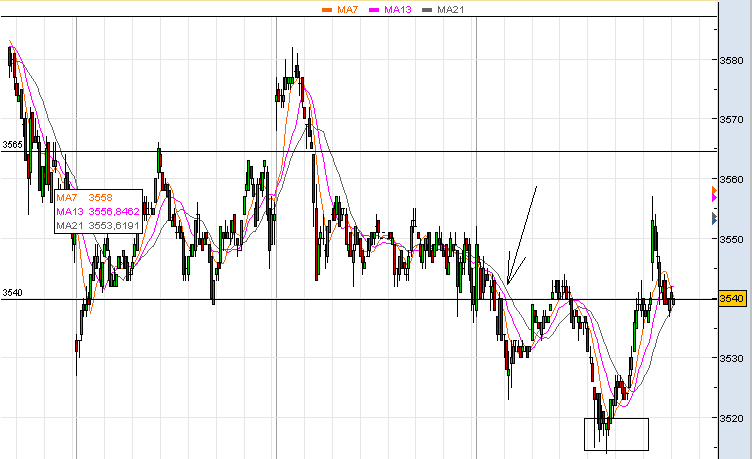The image size is (752, 459).
Task: Select the MA13 label in the legend
Action: pyautogui.click(x=398, y=10)
